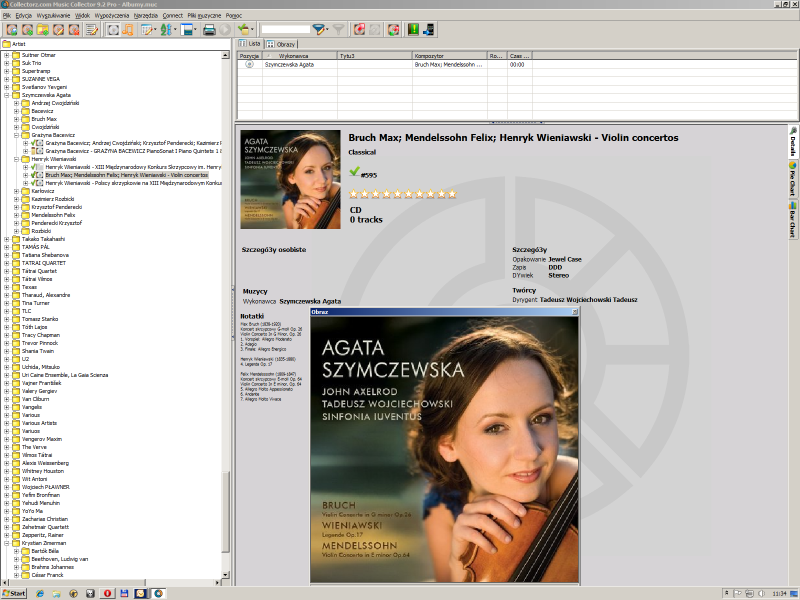
Task: Open the Plik menu
Action: pos(7,16)
